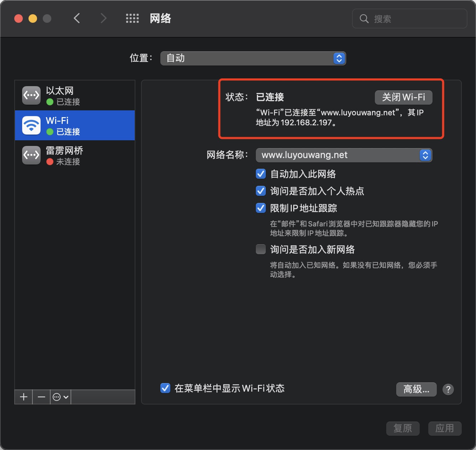The width and height of the screenshot is (476, 450).
Task: Open the service action gear menu
Action: (x=60, y=397)
